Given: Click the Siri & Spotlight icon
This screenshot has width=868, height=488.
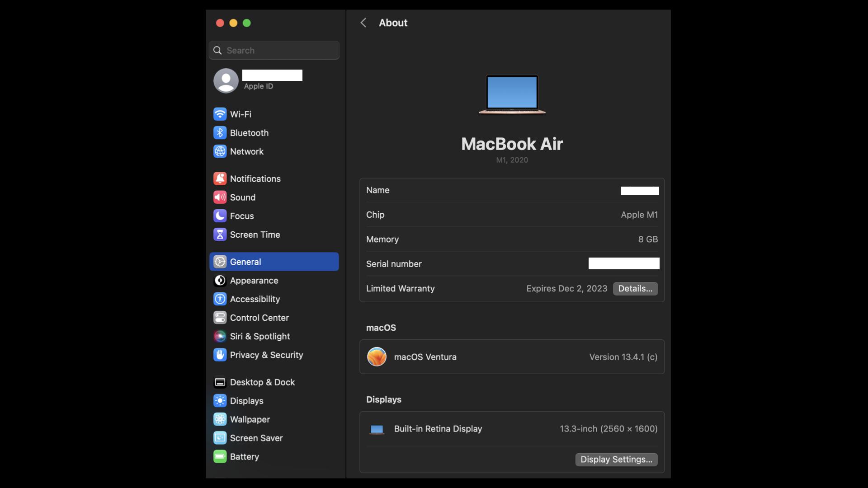Looking at the screenshot, I should [x=220, y=336].
